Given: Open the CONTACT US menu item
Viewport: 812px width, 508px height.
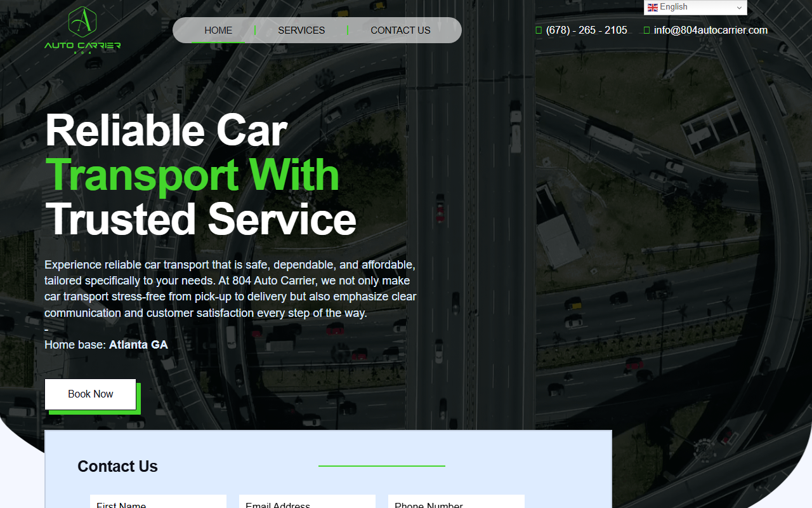Looking at the screenshot, I should 400,30.
